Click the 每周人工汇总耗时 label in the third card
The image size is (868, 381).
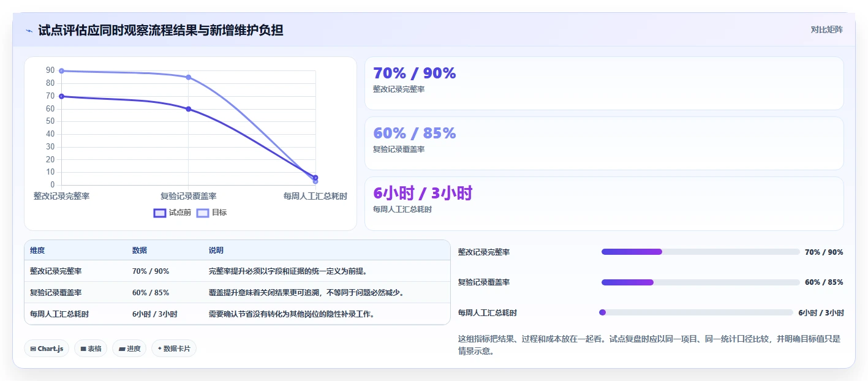coord(402,209)
